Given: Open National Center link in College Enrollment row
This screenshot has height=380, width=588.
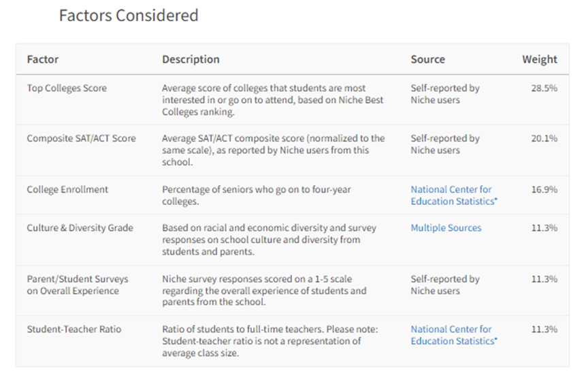Looking at the screenshot, I should pos(454,195).
